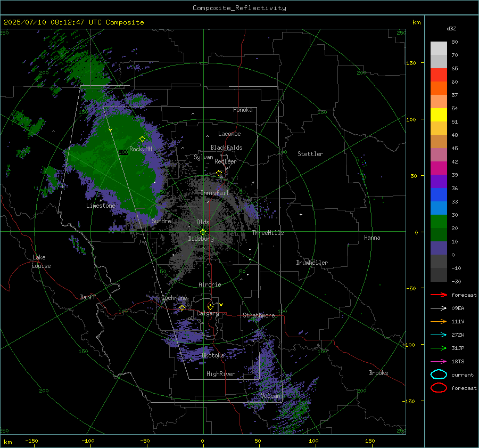The height and width of the screenshot is (448, 479).
Task: Click the RedDeer city label
Action: pyautogui.click(x=226, y=161)
